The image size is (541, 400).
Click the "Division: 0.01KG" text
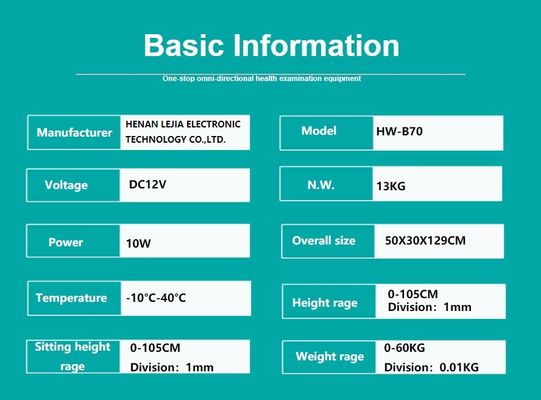pos(431,367)
